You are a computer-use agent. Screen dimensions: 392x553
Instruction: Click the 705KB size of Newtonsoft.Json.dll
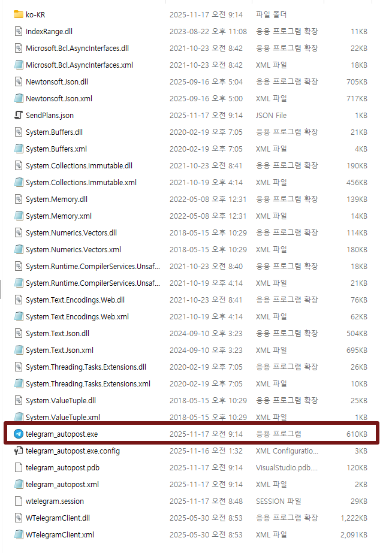357,82
